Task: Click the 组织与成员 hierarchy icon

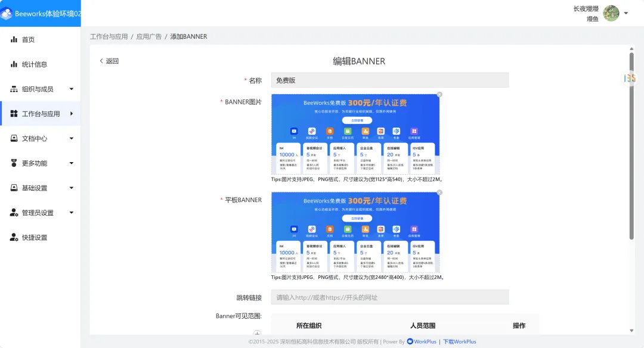Action: tap(14, 89)
